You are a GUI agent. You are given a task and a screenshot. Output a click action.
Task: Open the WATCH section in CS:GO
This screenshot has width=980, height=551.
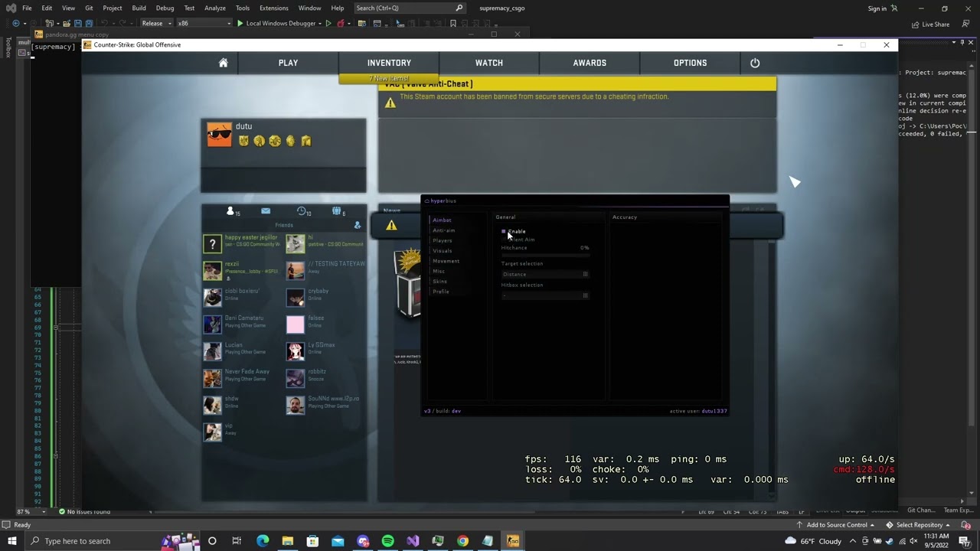[x=489, y=63]
